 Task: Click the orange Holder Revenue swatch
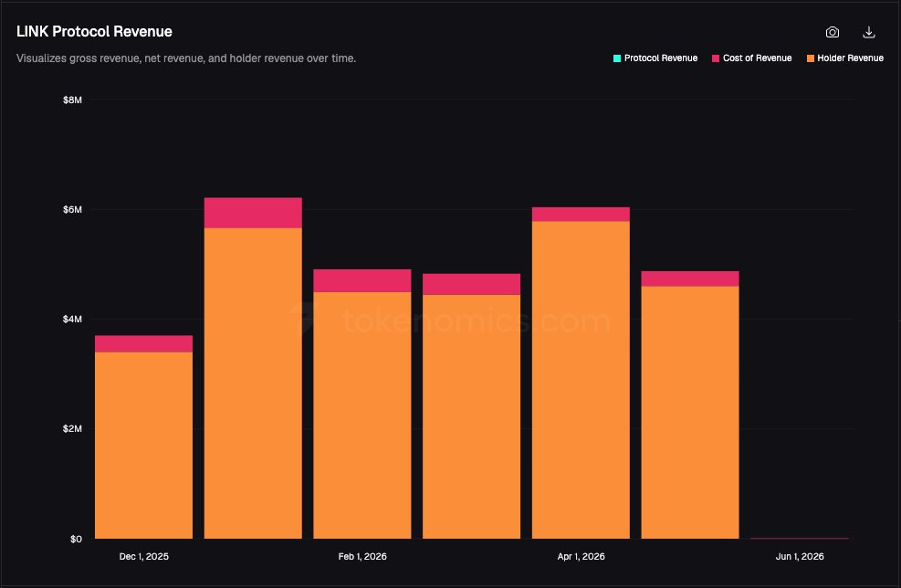[811, 58]
